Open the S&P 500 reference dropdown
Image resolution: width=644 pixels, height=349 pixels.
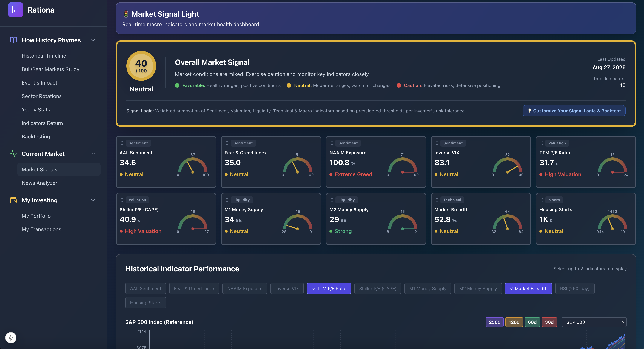[x=594, y=322]
